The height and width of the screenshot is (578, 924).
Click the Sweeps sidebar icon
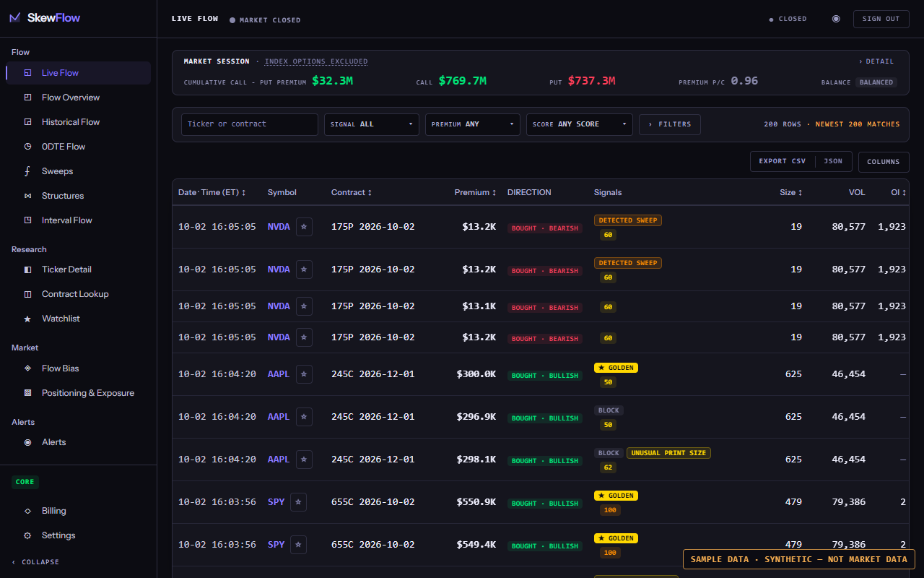pyautogui.click(x=27, y=171)
